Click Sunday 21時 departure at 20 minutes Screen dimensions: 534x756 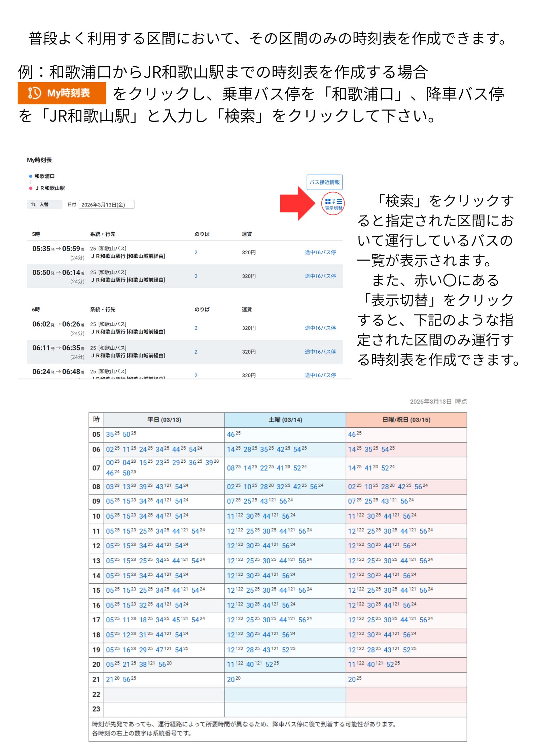click(352, 680)
